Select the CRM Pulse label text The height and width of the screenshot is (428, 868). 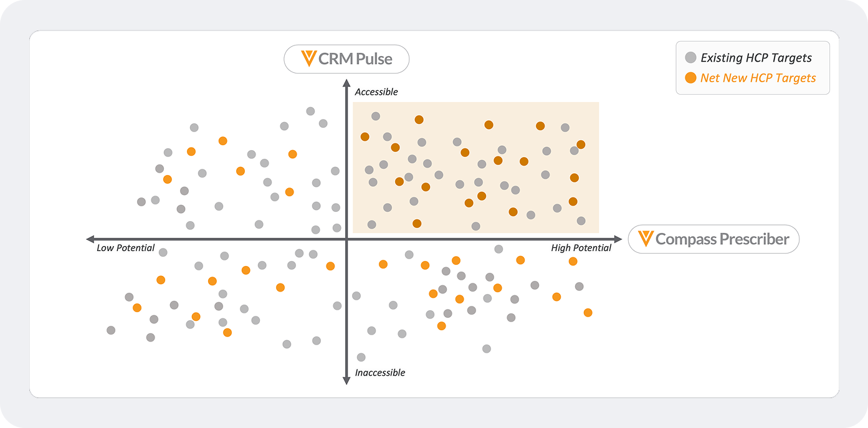(355, 59)
